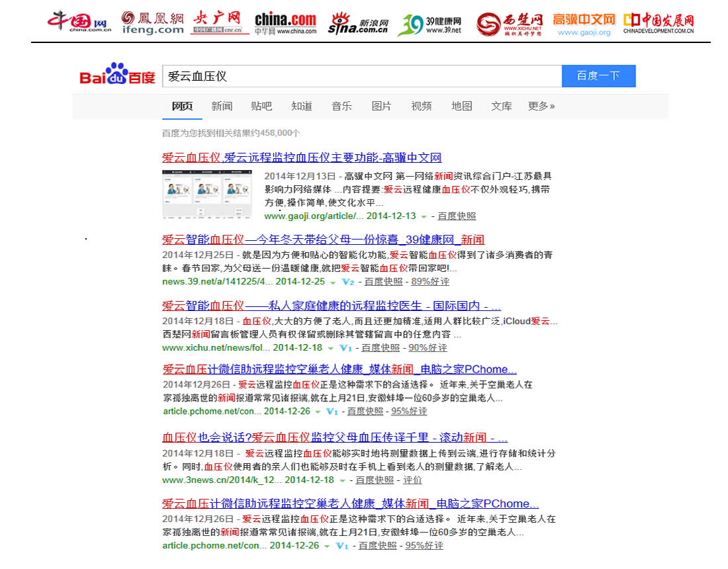Open result 爱云血压仪_爱云远程监控血压仪主要功能-高骥中文网
The height and width of the screenshot is (569, 728).
(302, 157)
